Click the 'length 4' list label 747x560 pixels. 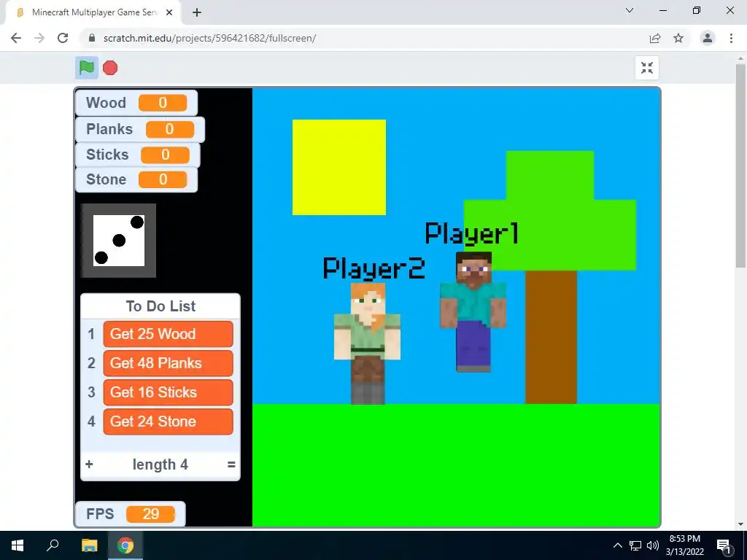click(160, 464)
